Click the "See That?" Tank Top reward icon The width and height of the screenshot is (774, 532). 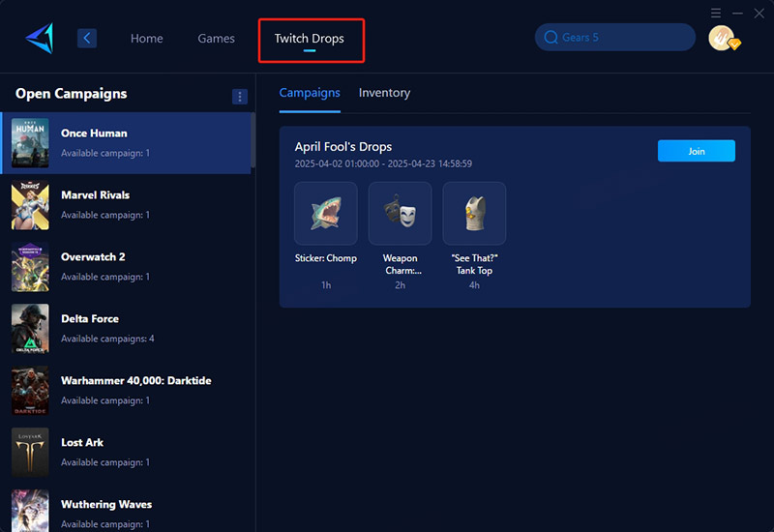[474, 213]
